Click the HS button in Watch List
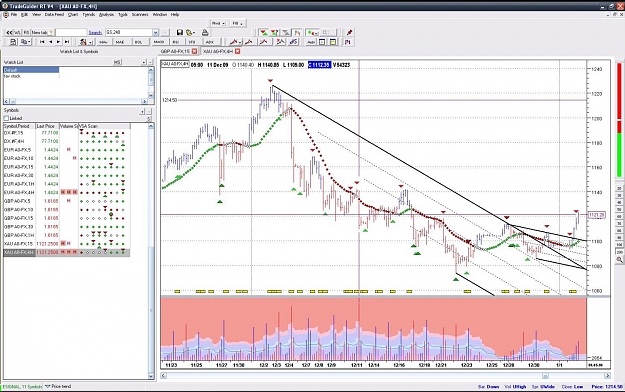This screenshot has width=625, height=392. (117, 62)
